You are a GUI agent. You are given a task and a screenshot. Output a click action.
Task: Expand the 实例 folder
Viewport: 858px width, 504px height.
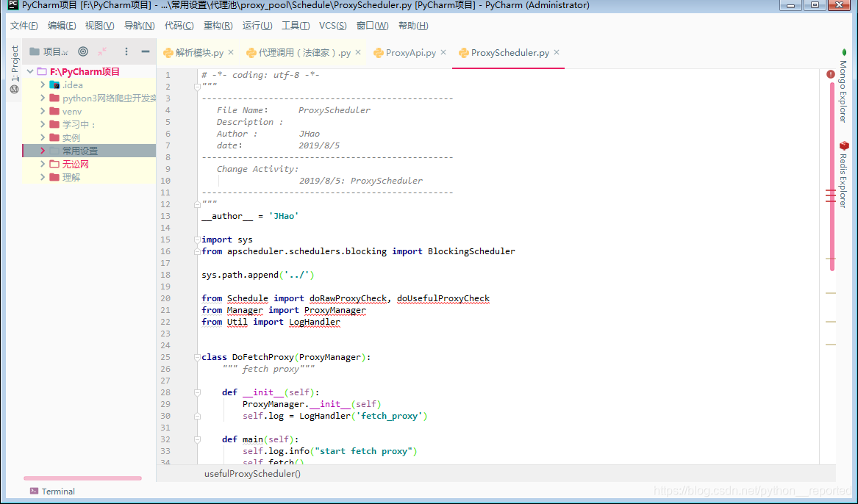pyautogui.click(x=43, y=137)
